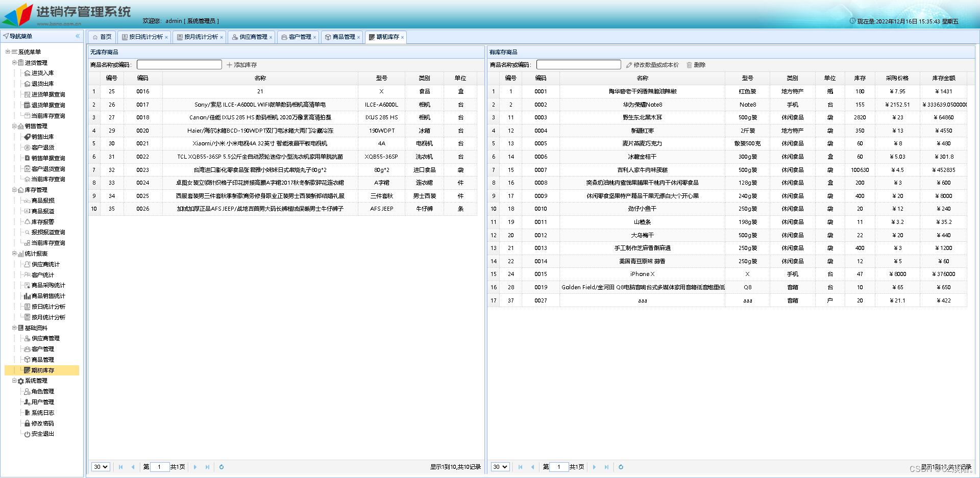Viewport: 980px width, 478px height.
Task: Collapse the 基础资料 tree group
Action: (14, 328)
